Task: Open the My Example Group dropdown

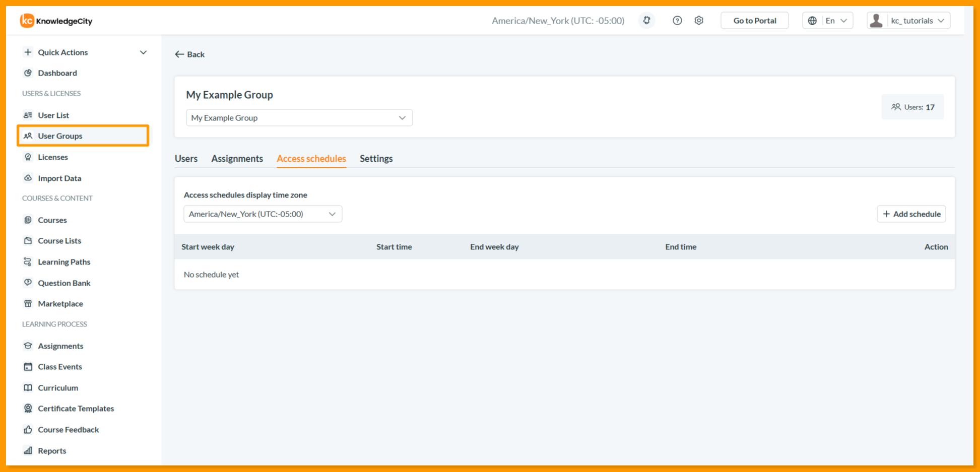Action: 299,117
